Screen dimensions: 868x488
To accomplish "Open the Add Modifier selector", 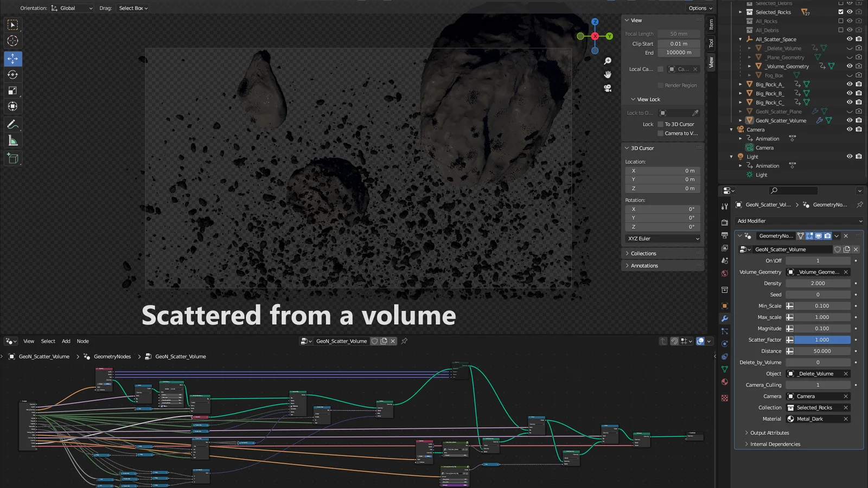I will 797,221.
